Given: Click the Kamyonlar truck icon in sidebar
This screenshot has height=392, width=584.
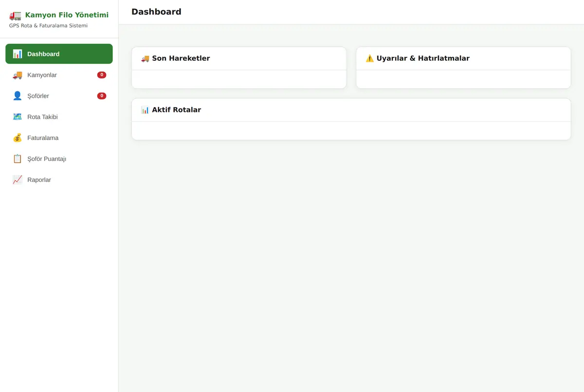Looking at the screenshot, I should click(18, 75).
